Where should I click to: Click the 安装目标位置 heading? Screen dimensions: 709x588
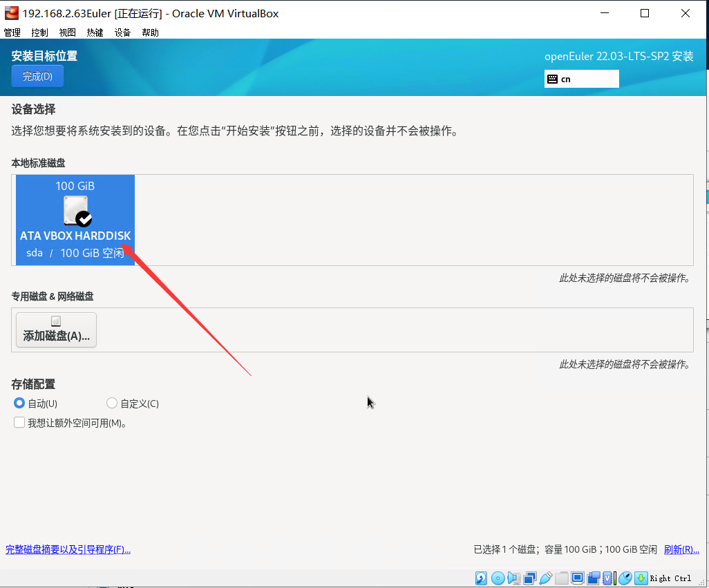44,56
